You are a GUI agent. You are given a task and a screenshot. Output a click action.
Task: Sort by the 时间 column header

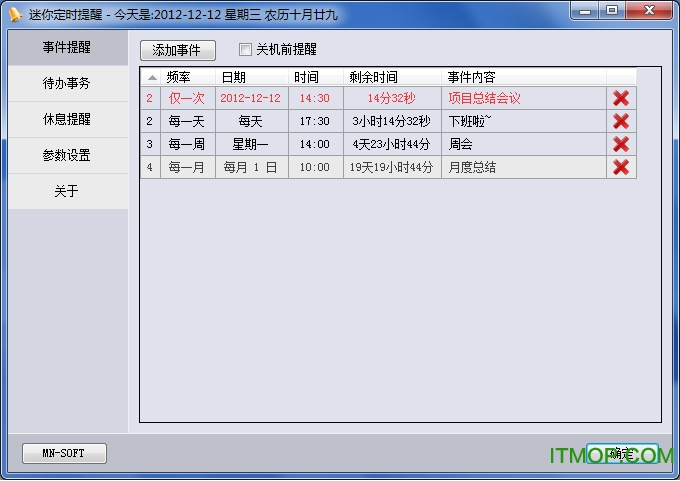tap(316, 77)
